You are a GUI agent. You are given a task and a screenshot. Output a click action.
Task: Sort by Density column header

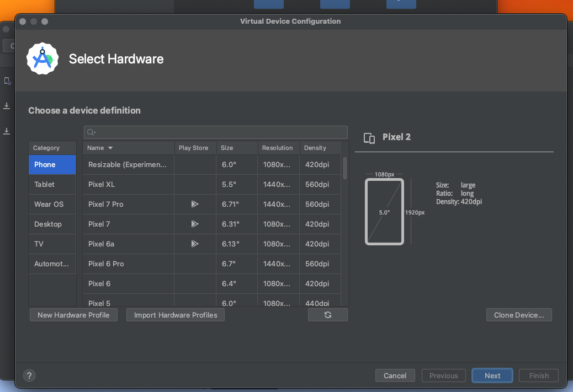[x=321, y=148]
